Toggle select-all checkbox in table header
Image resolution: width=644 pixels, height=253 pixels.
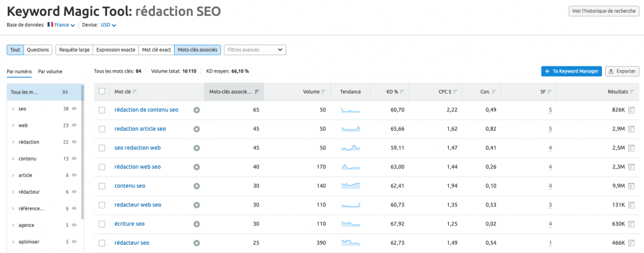tap(102, 92)
